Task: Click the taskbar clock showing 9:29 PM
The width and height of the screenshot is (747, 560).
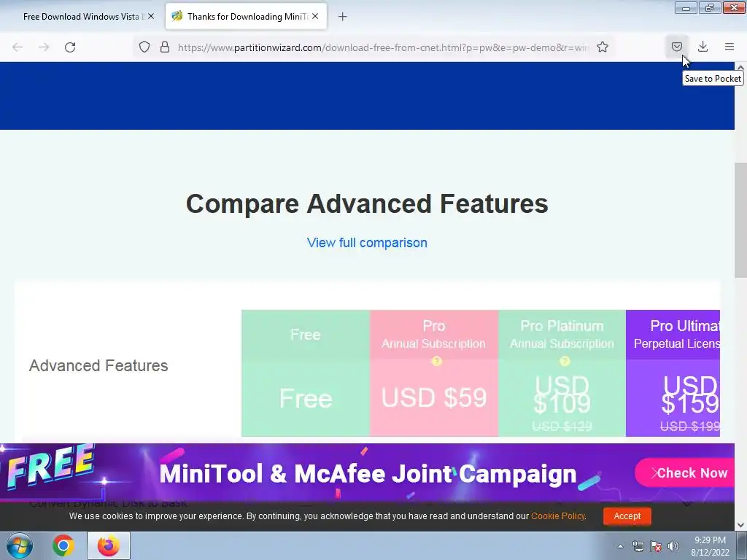Action: [x=710, y=546]
